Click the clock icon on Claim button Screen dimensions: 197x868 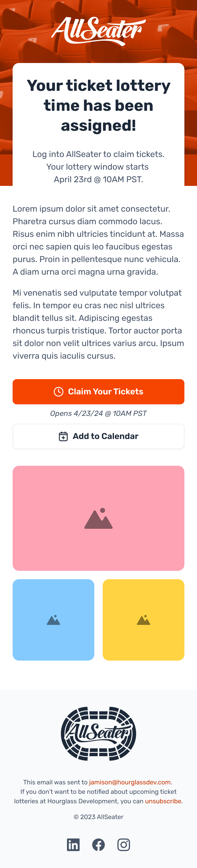click(59, 391)
